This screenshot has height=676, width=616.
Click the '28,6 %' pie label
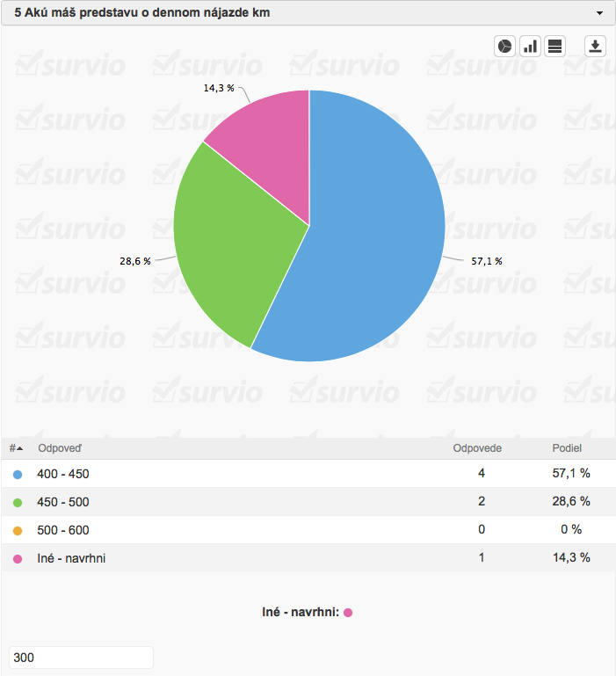135,261
